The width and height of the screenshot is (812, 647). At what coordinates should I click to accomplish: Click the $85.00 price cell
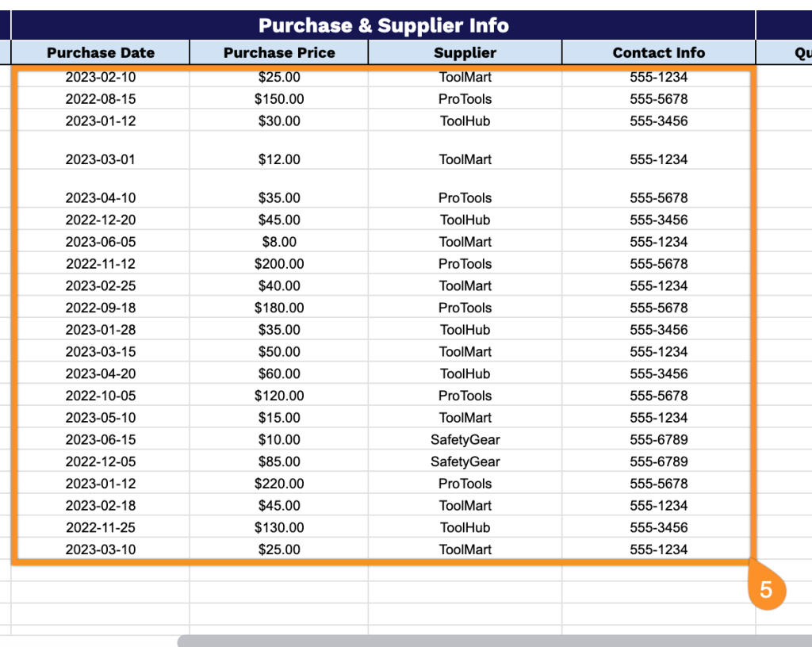pos(279,461)
